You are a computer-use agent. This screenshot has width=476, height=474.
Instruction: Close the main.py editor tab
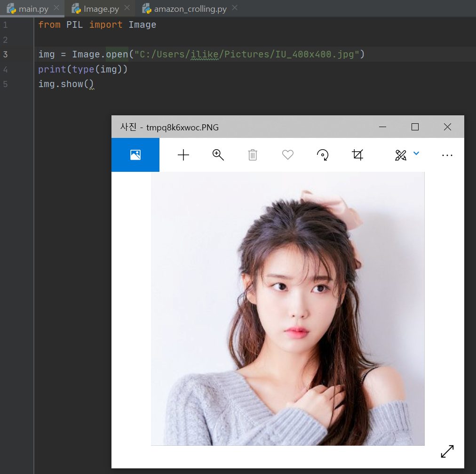[x=56, y=8]
